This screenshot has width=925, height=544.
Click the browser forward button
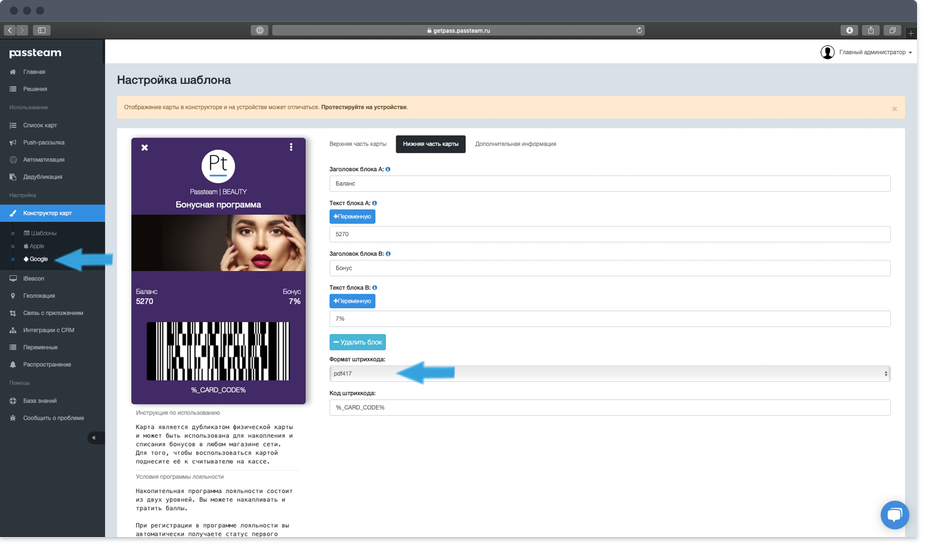[22, 31]
